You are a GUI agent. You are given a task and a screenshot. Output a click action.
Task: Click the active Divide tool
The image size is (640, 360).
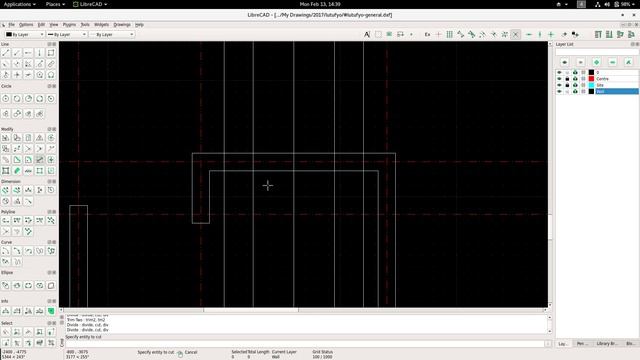[x=40, y=160]
